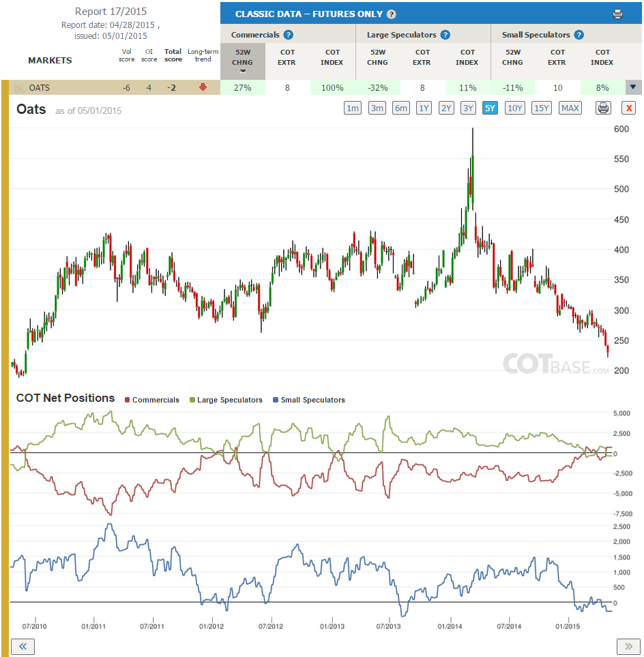Click the printer icon in blue header
Screen dimensions: 644x657
click(617, 14)
